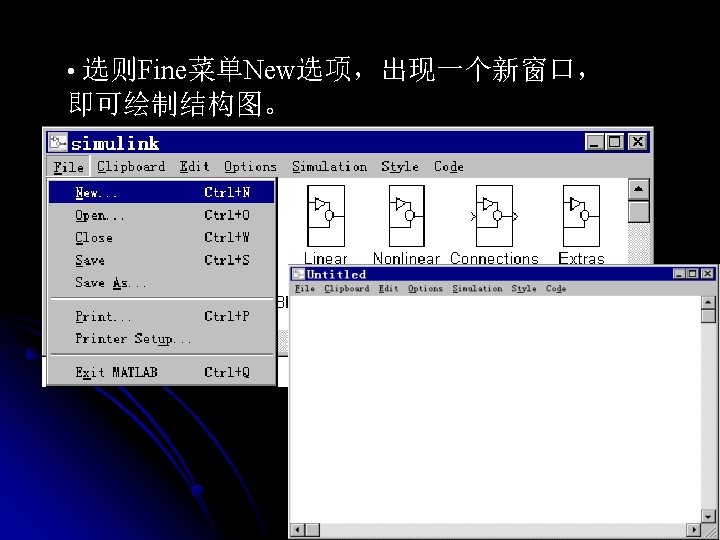Click the Untitled window horizontal scroll thumb
This screenshot has height=540, width=720.
click(312, 530)
